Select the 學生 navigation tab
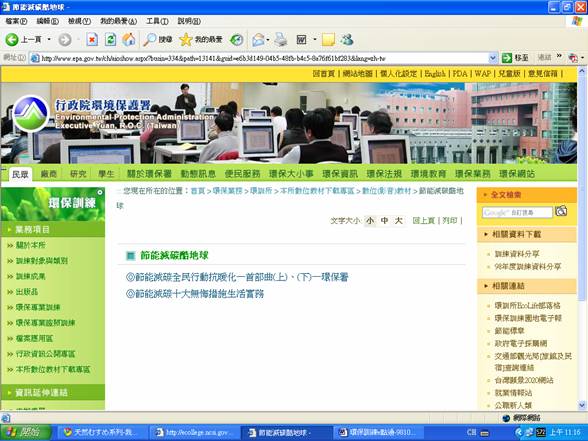The height and width of the screenshot is (441, 588). point(106,174)
